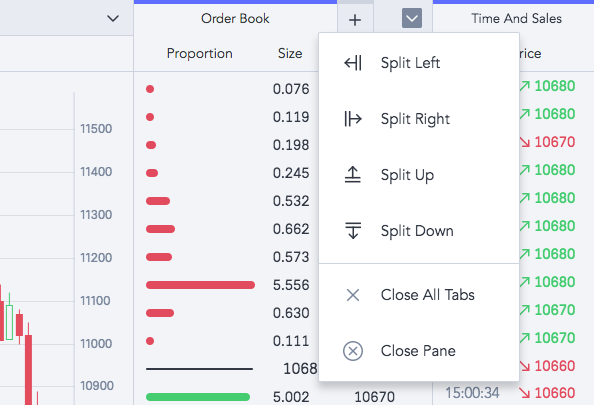Click the Proportion column header

pos(200,53)
